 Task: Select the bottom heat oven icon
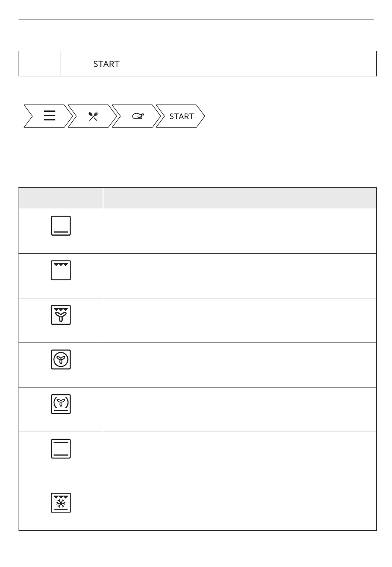click(x=61, y=226)
